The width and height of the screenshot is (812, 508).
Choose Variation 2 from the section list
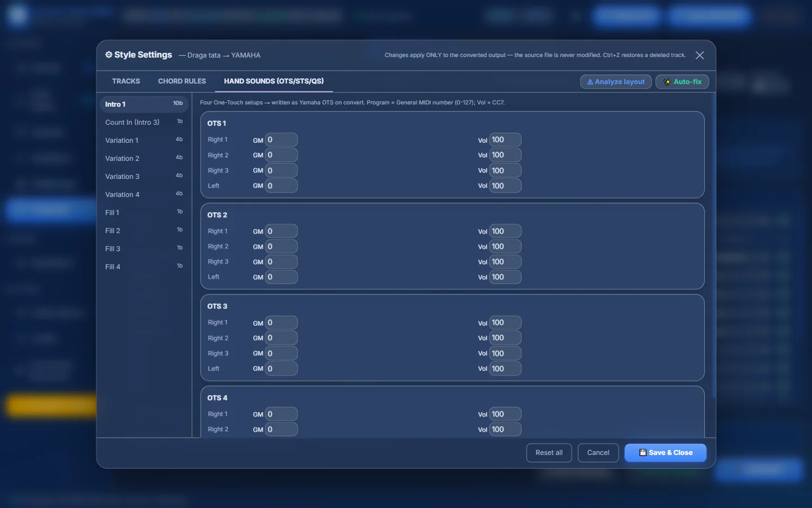point(144,158)
